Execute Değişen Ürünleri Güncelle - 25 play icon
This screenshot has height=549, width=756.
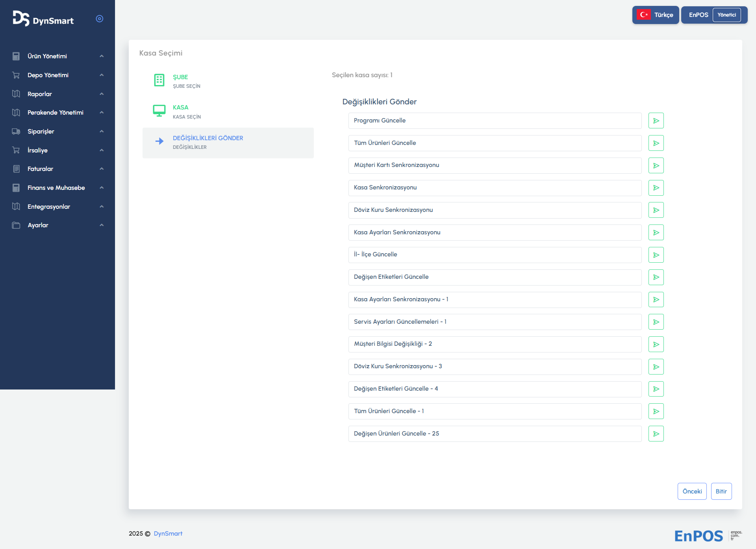(656, 434)
